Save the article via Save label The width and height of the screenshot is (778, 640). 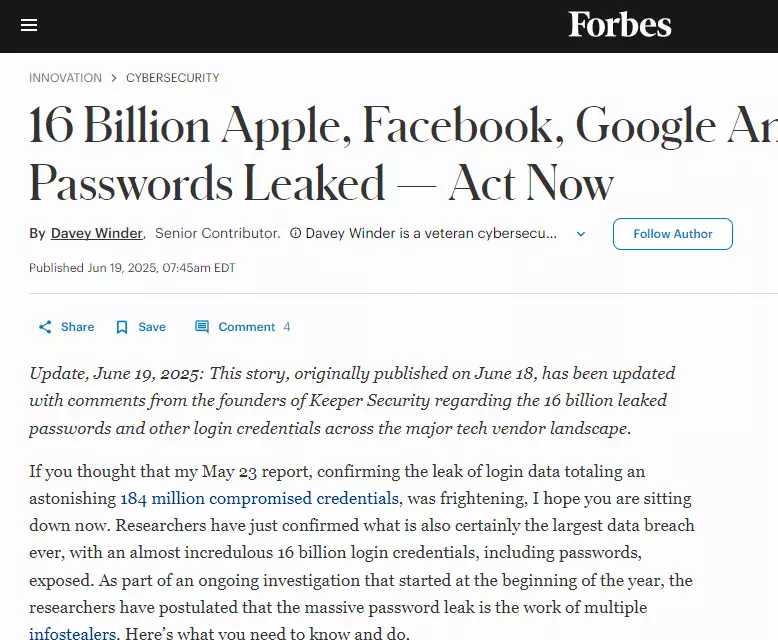pos(152,327)
